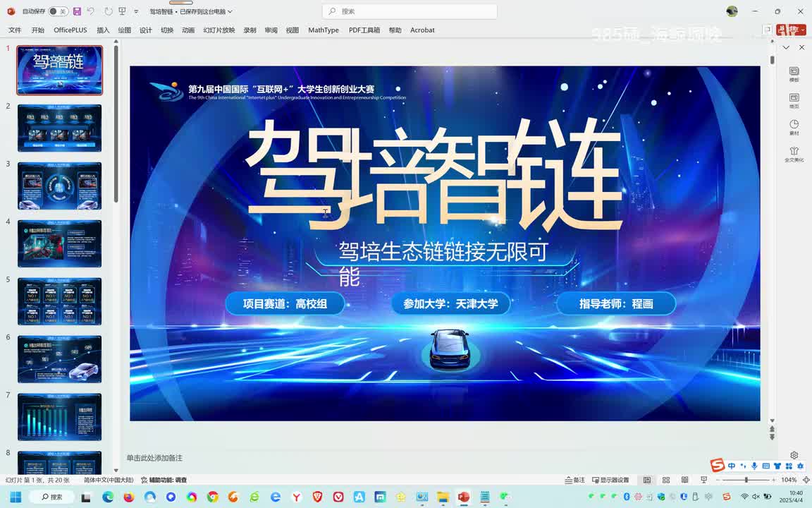
Task: Click the 项目赛道：高校组 label on slide
Action: pos(285,304)
